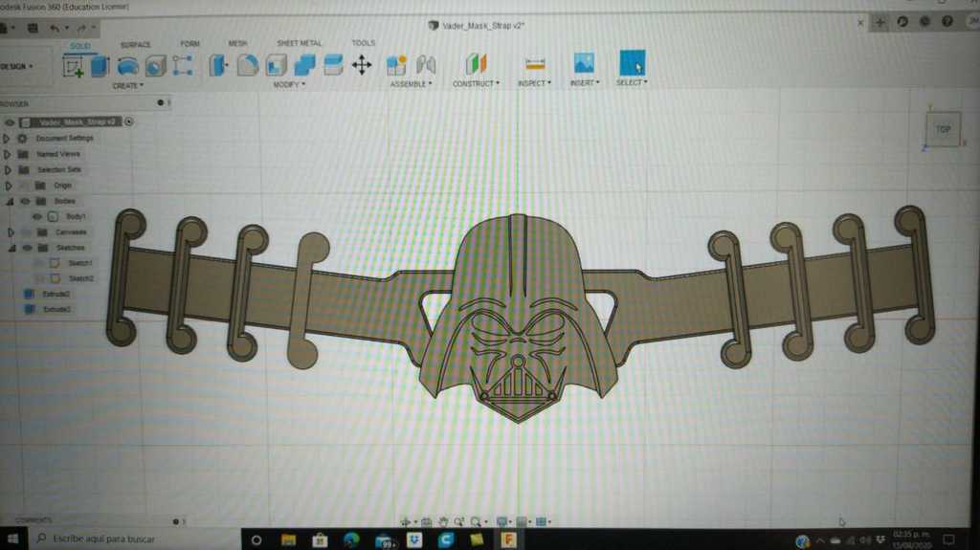Click the Select tool icon
This screenshot has width=980, height=550.
(632, 63)
